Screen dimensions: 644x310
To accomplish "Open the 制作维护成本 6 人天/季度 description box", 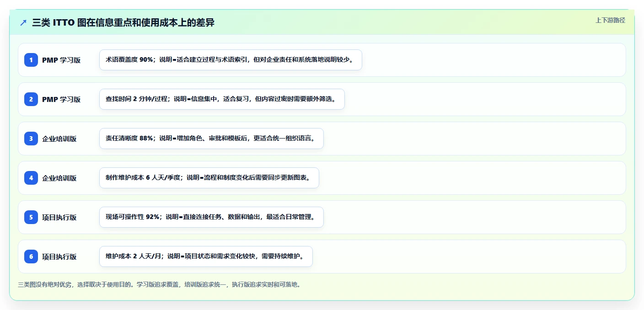I will point(209,178).
